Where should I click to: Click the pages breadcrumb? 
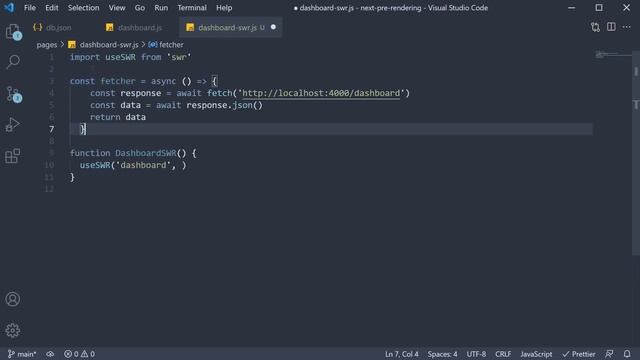click(47, 45)
